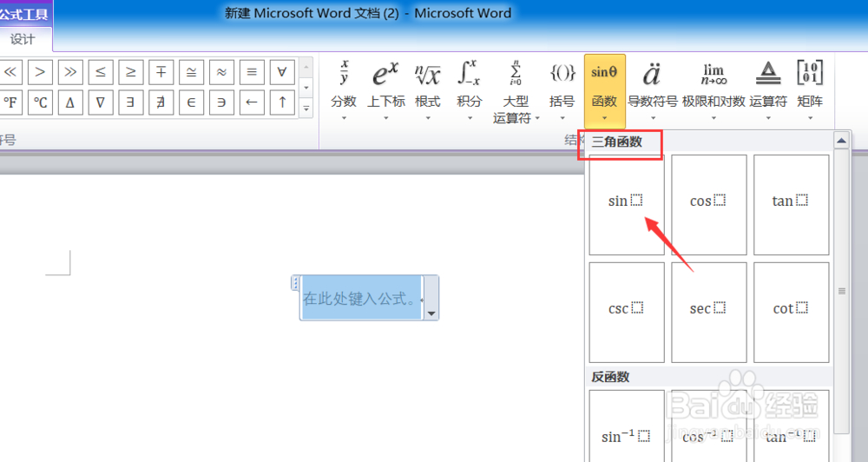868x462 pixels.
Task: Choose the csc function template
Action: click(x=627, y=313)
